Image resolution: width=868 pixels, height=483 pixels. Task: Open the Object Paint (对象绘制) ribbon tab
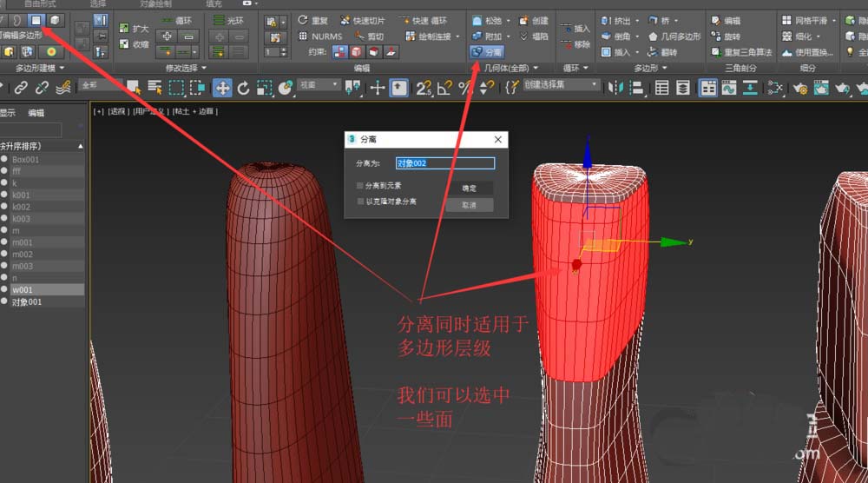pos(155,3)
